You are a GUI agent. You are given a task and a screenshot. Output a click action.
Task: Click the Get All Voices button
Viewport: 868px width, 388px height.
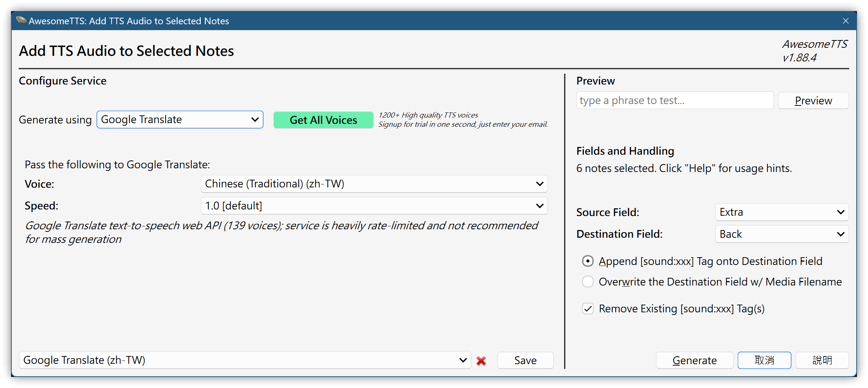point(323,120)
